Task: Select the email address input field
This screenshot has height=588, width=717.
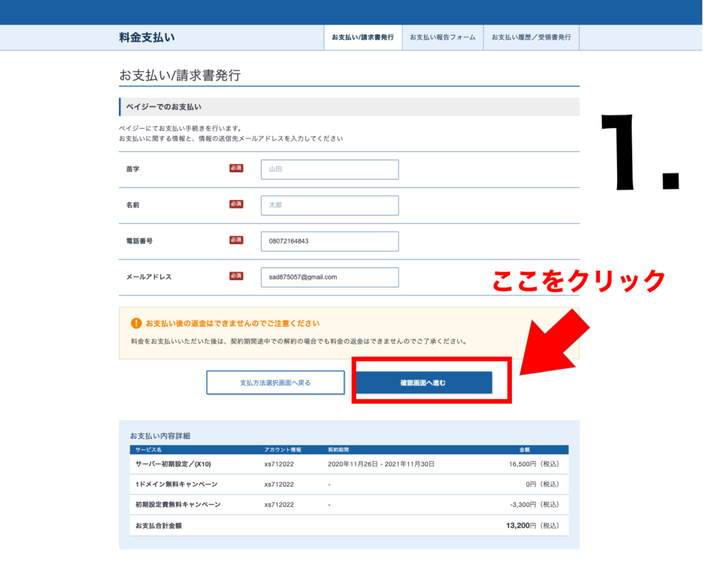Action: pyautogui.click(x=329, y=276)
